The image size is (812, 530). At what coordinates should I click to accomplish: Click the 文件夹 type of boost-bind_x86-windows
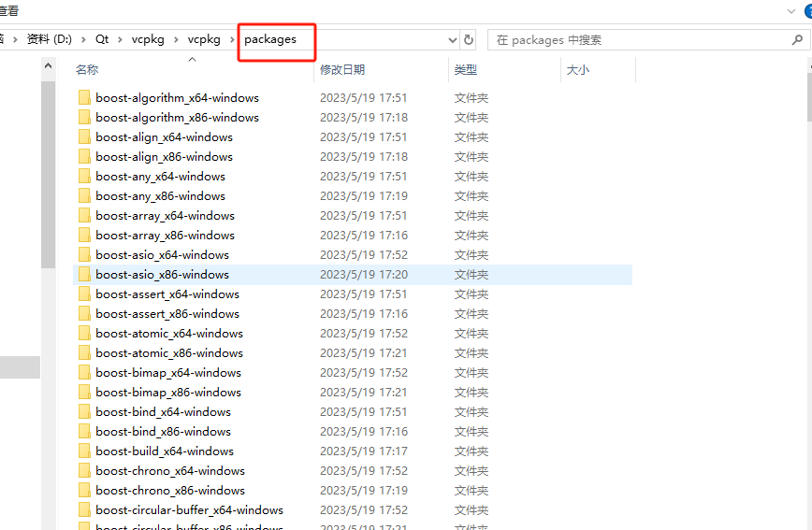click(471, 432)
